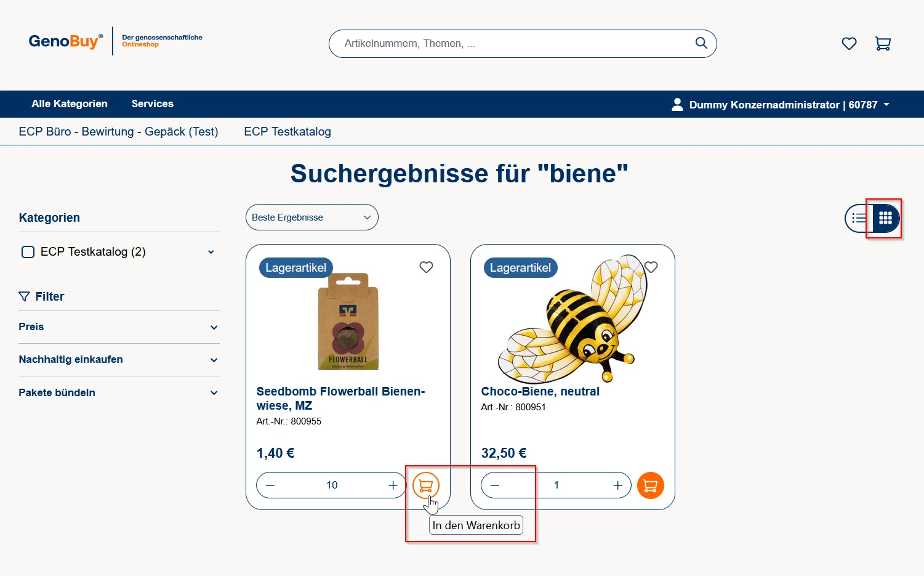This screenshot has height=576, width=924.
Task: Add Choco-Biene to cart
Action: click(x=650, y=485)
